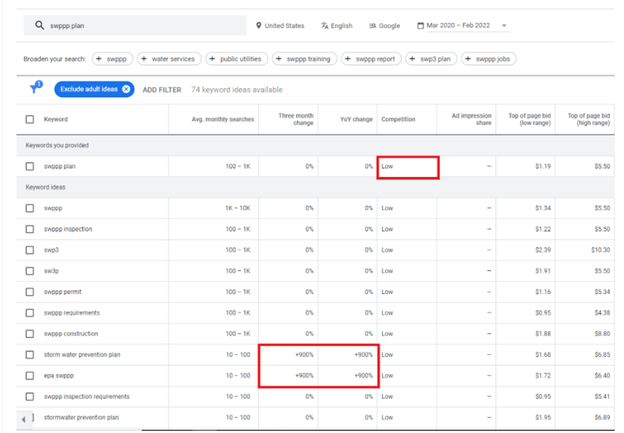Add 'public utilities' to broaden search
Viewport: 624px width, 433px height.
(x=236, y=59)
